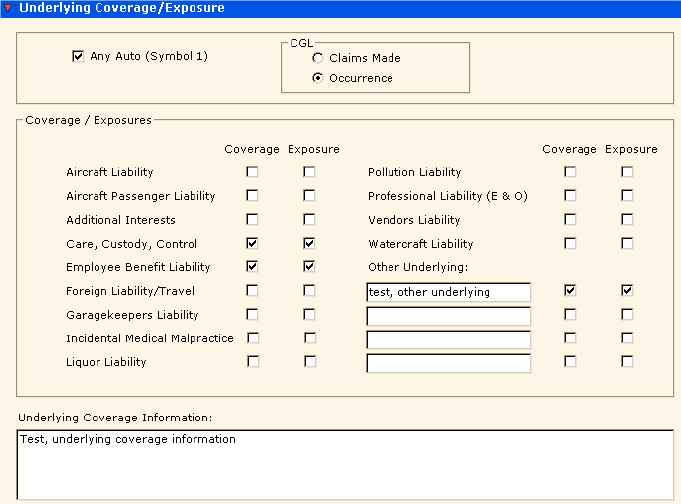Check Aircraft Liability Coverage checkbox
681x504 pixels.
click(252, 172)
